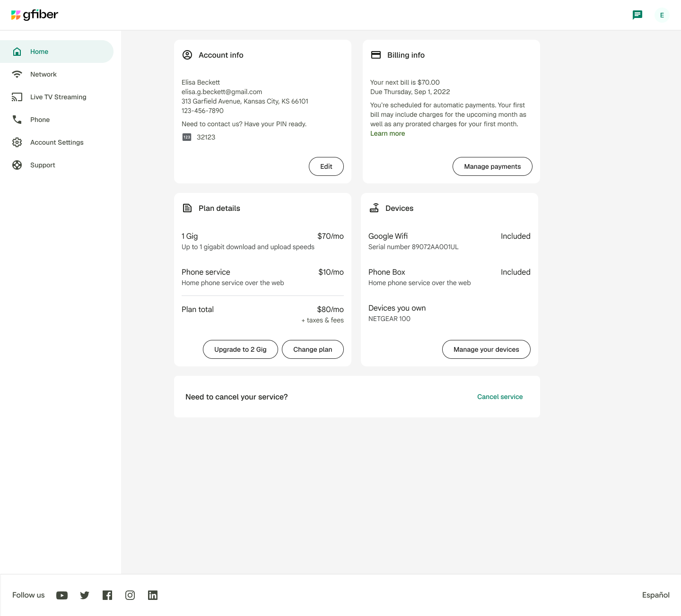Image resolution: width=681 pixels, height=616 pixels.
Task: Click the 1 Gig plan name
Action: click(x=190, y=236)
